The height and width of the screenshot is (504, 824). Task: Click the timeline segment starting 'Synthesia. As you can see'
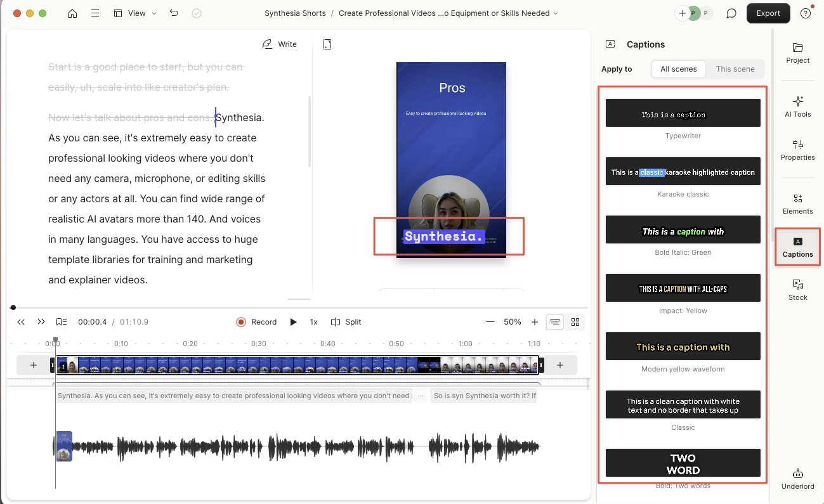click(234, 396)
